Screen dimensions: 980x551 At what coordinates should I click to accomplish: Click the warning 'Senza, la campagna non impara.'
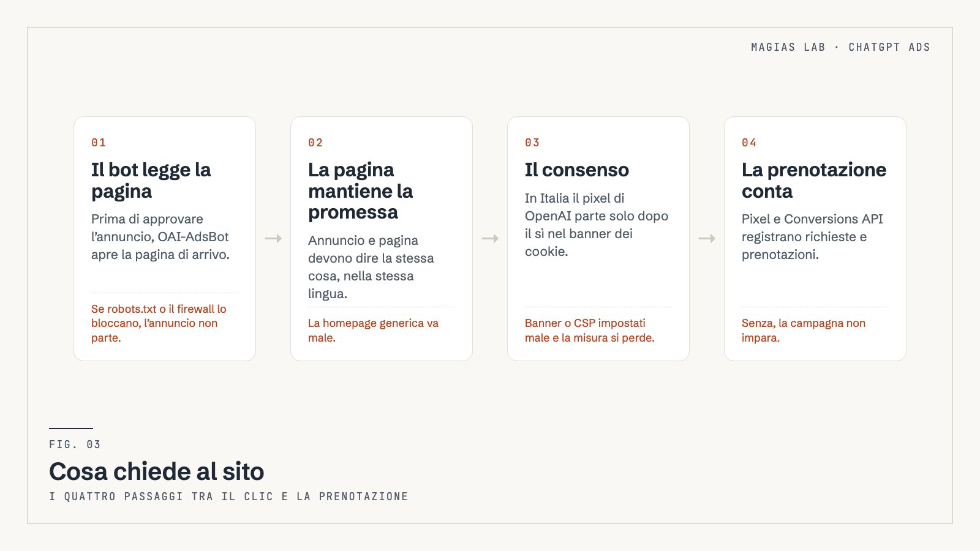click(804, 330)
